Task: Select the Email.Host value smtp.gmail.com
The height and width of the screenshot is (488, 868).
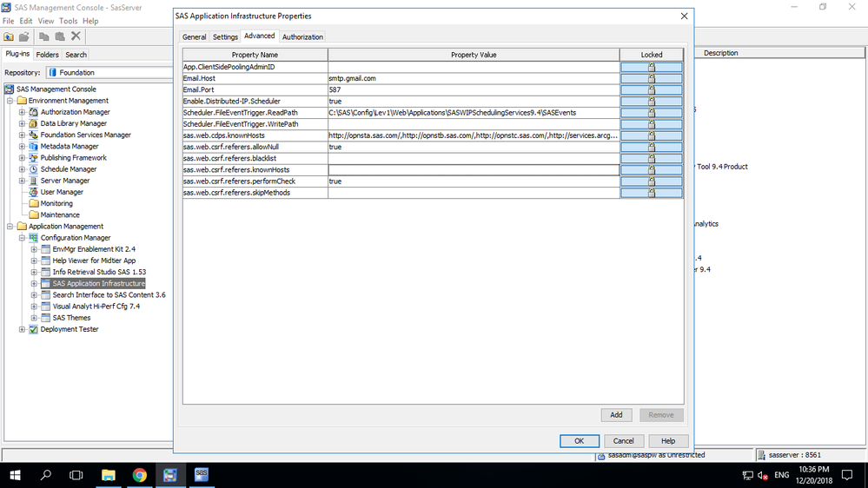Action: point(352,78)
